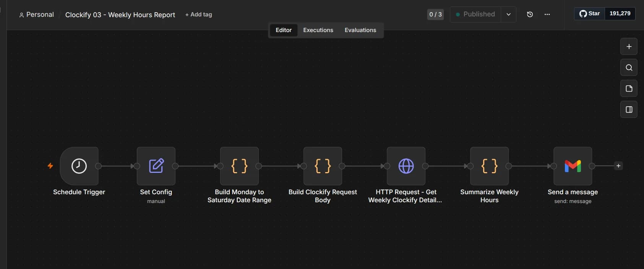
Task: Select the Set Config edit node
Action: point(156,166)
